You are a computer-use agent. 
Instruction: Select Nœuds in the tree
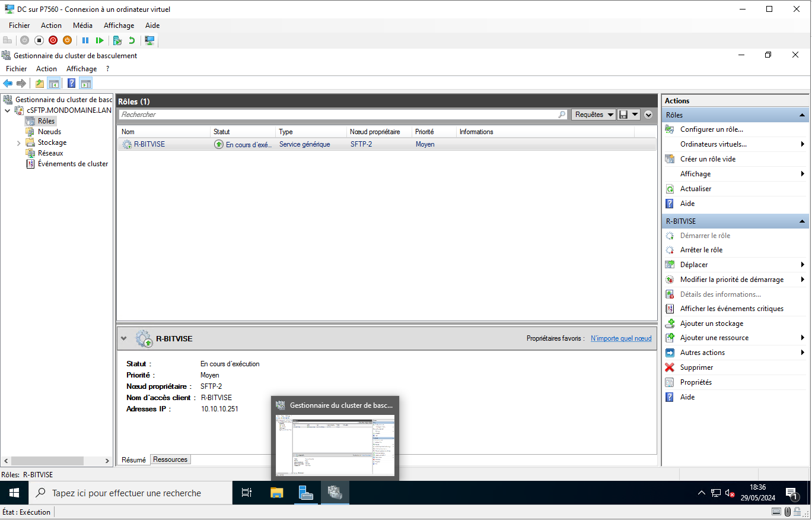coord(49,132)
